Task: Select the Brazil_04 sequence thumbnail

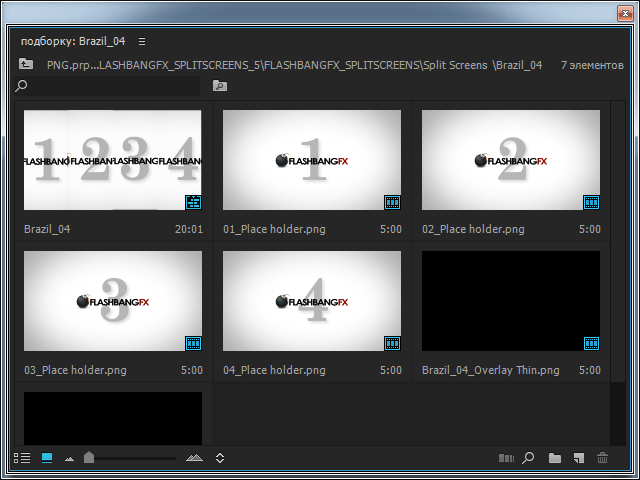Action: (x=113, y=160)
